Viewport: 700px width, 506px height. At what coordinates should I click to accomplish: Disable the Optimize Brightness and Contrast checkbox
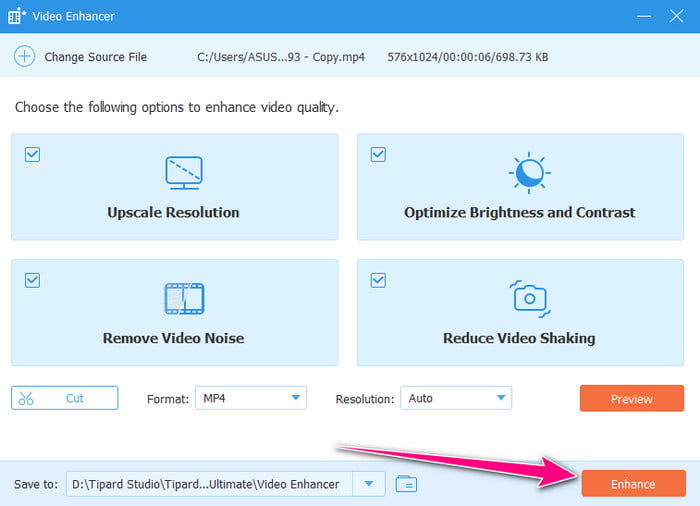click(378, 154)
